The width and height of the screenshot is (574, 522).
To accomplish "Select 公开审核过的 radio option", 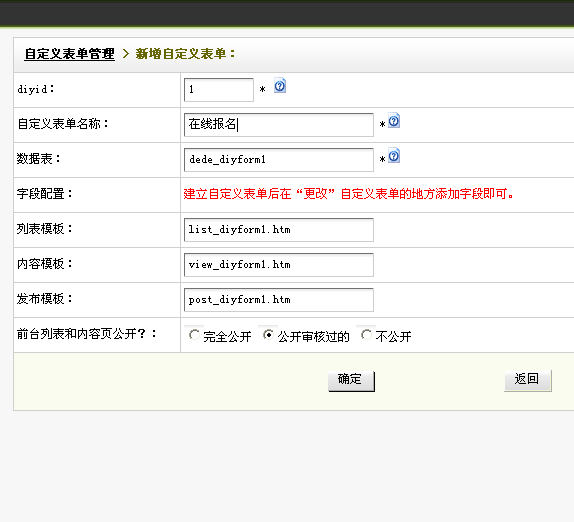I will click(268, 335).
